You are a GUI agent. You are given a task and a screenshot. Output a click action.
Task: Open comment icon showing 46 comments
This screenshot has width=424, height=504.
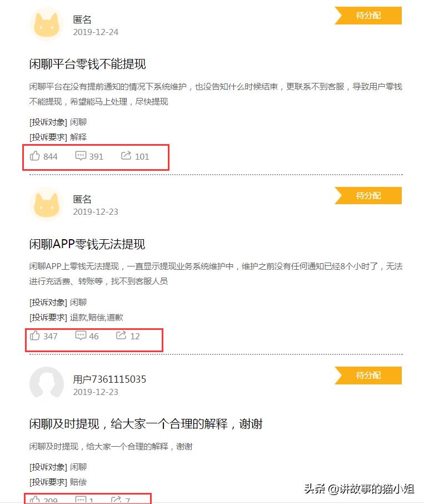pos(81,335)
